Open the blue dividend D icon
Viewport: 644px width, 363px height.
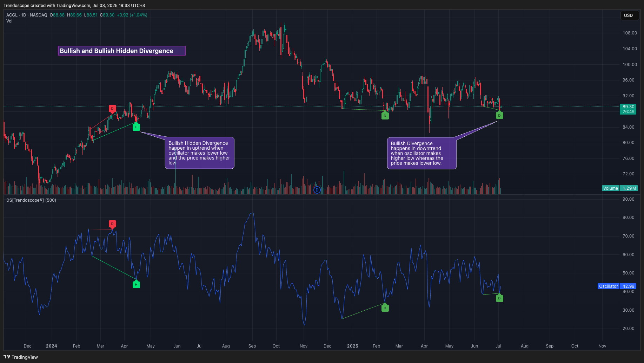[317, 190]
